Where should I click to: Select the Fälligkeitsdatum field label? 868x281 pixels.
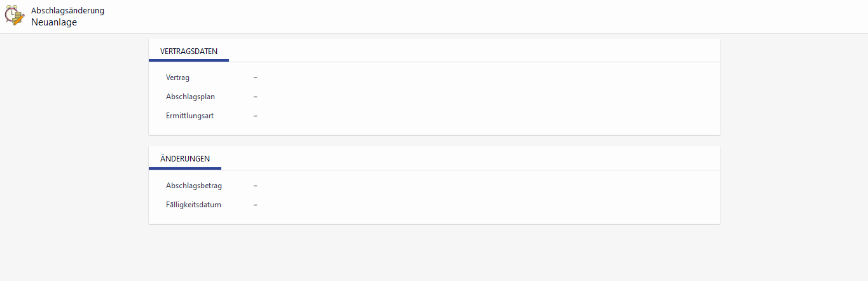pos(193,205)
